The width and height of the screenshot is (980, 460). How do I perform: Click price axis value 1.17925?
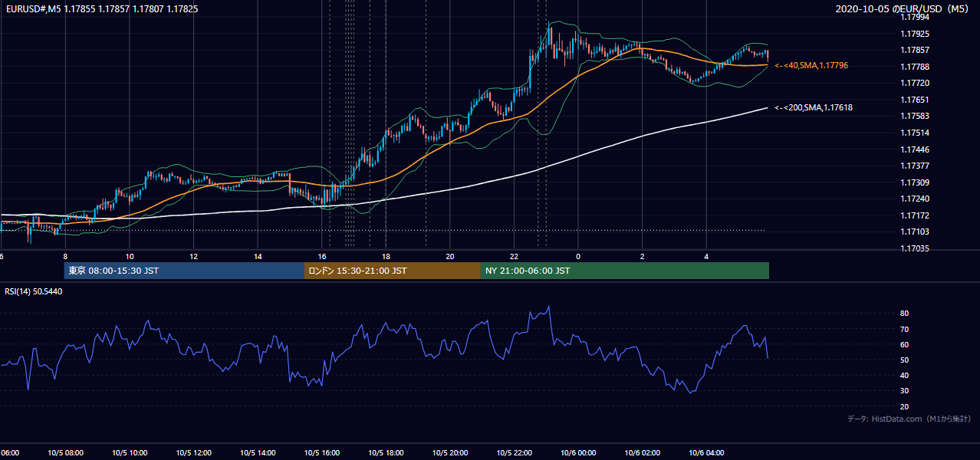tap(915, 34)
